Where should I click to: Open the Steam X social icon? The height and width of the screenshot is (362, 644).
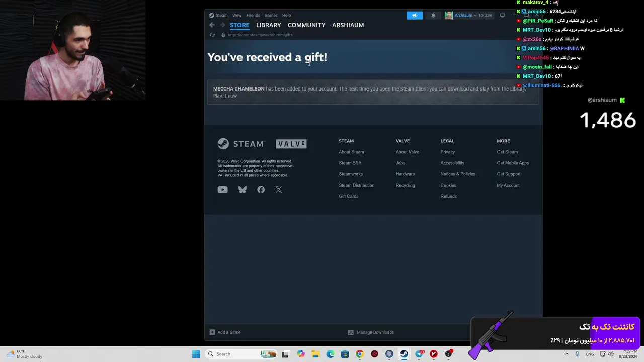click(x=279, y=190)
